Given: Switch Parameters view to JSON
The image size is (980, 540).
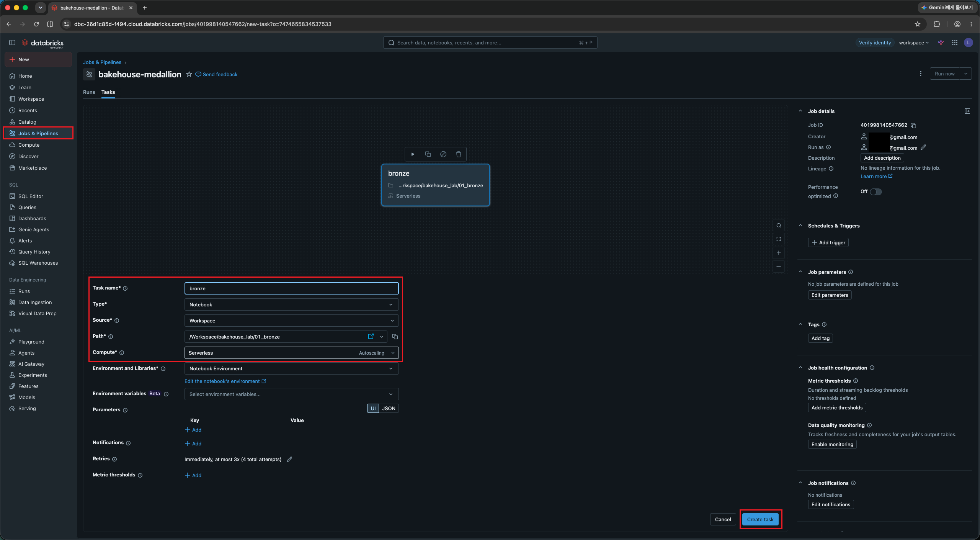Looking at the screenshot, I should pos(389,408).
